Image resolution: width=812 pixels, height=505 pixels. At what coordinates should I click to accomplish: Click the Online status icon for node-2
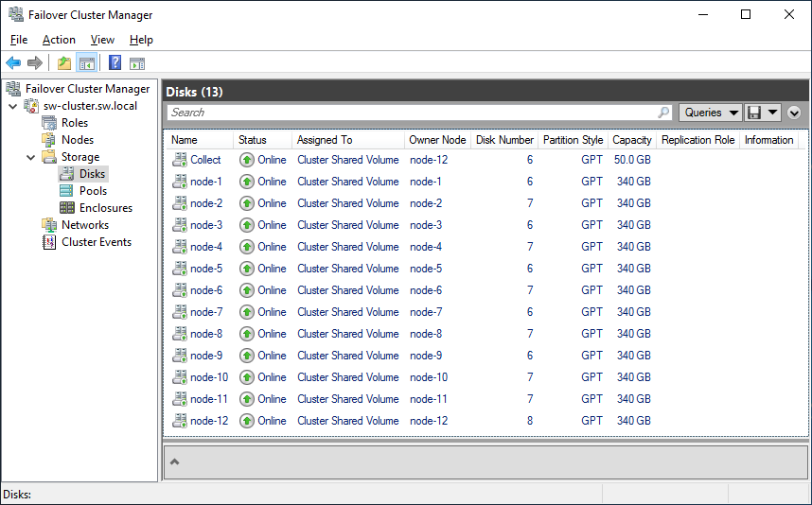[247, 203]
